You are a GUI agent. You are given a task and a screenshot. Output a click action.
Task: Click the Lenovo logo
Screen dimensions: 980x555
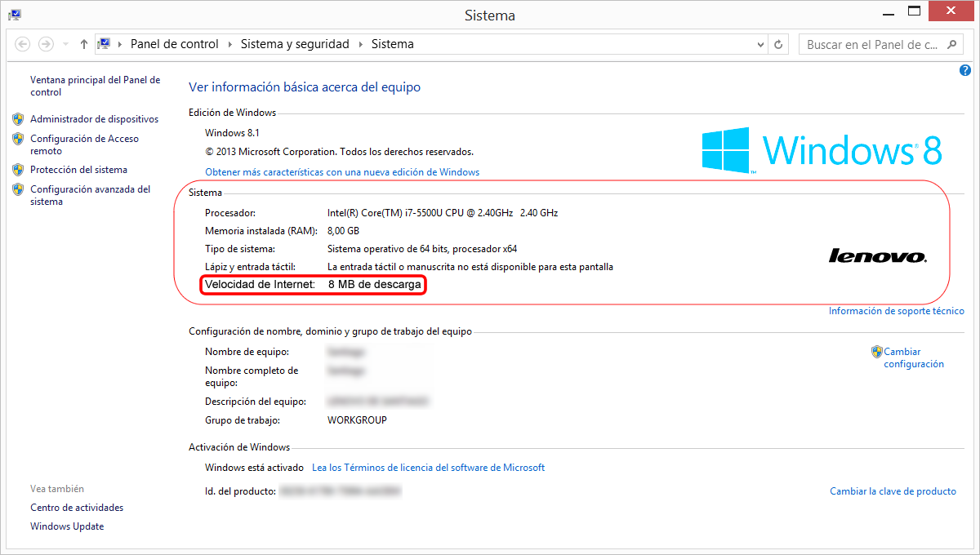pyautogui.click(x=878, y=255)
